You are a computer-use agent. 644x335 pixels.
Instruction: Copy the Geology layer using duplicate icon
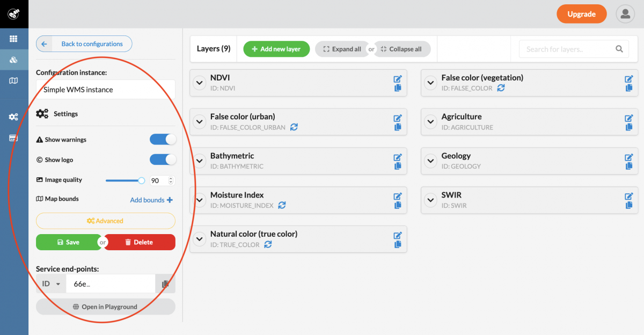pyautogui.click(x=629, y=166)
